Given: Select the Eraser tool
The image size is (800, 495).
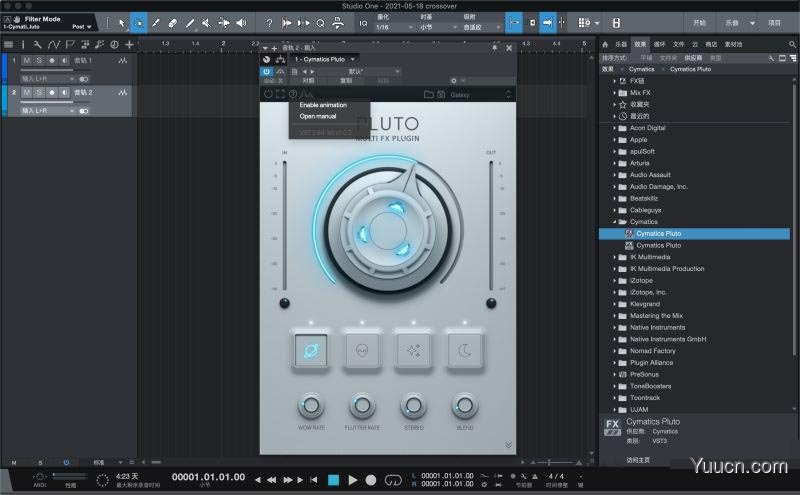Looking at the screenshot, I should (x=172, y=23).
